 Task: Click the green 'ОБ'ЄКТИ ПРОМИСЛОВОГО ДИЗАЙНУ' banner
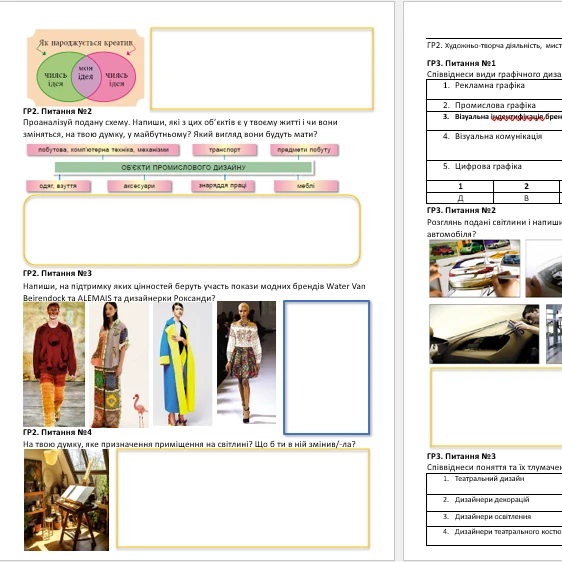(x=184, y=167)
